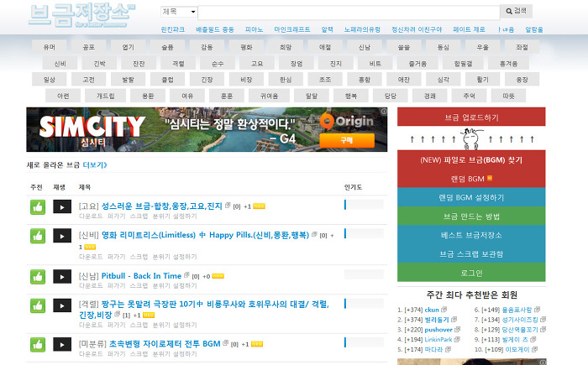Open 브금 스크랩 보관함

(471, 254)
